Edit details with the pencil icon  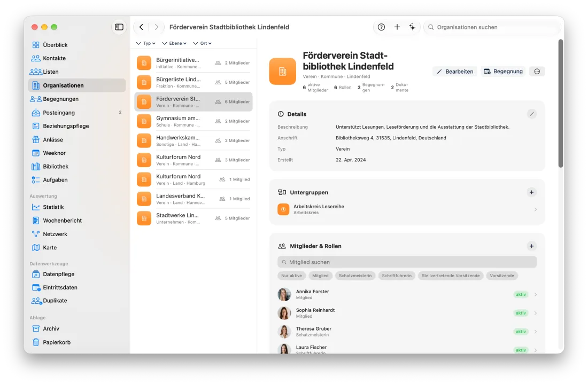click(x=531, y=114)
